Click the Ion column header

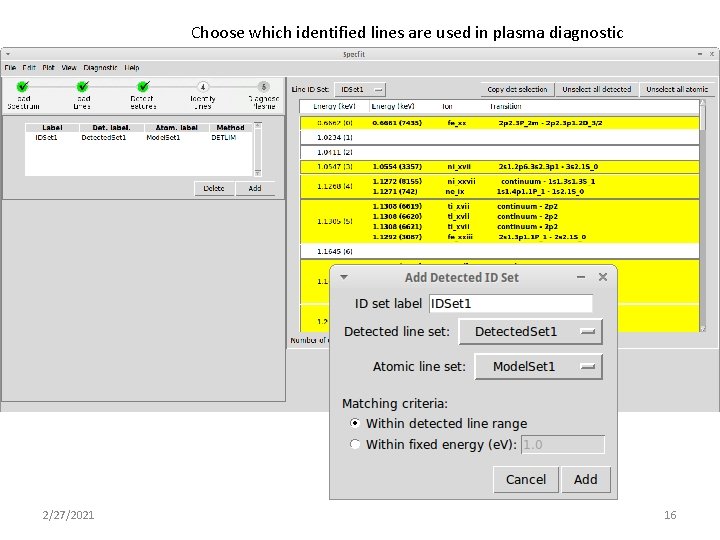(447, 107)
